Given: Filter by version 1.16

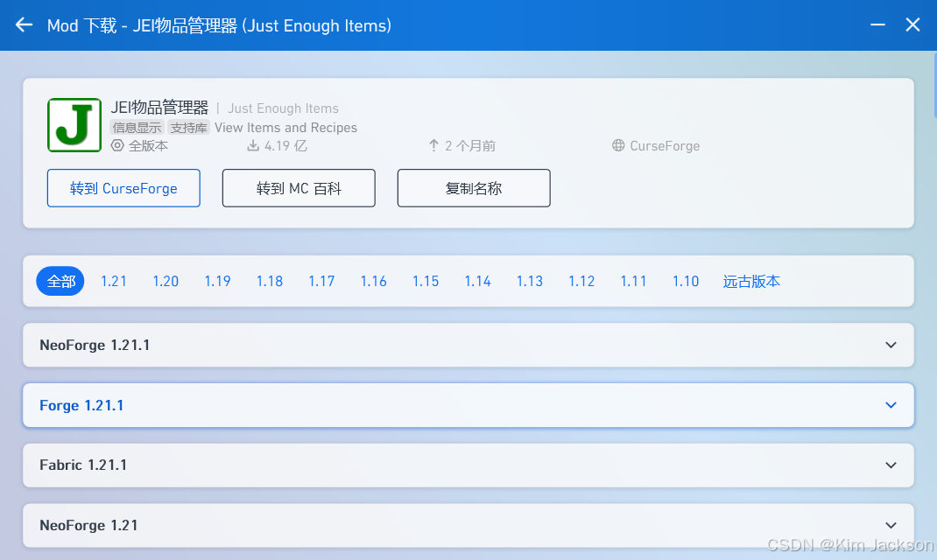Looking at the screenshot, I should point(373,281).
